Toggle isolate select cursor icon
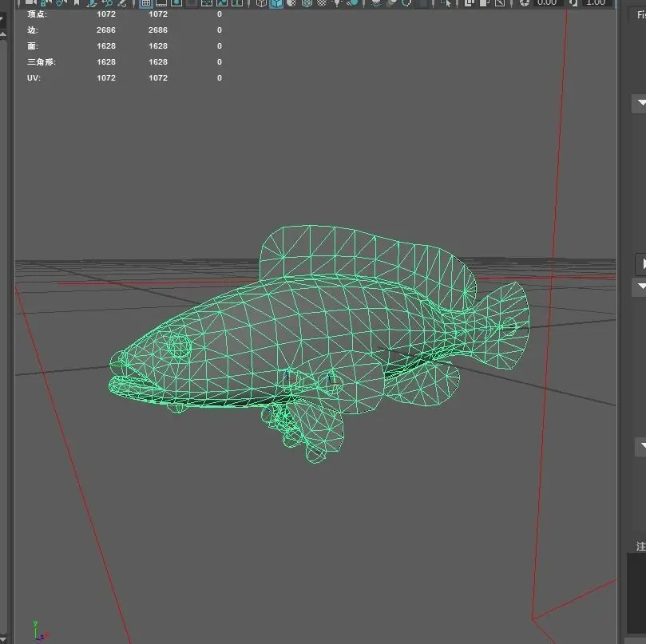Screen dimensions: 646x644 pyautogui.click(x=446, y=3)
